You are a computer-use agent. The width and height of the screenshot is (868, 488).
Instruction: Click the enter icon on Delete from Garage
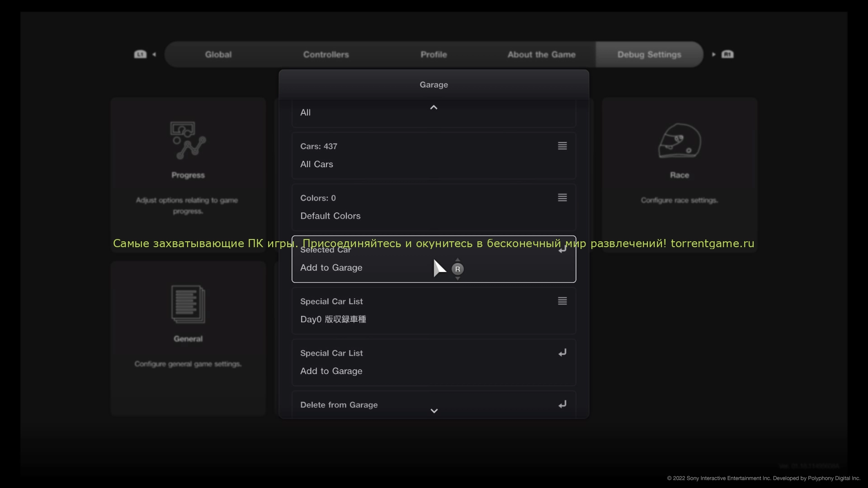coord(562,404)
